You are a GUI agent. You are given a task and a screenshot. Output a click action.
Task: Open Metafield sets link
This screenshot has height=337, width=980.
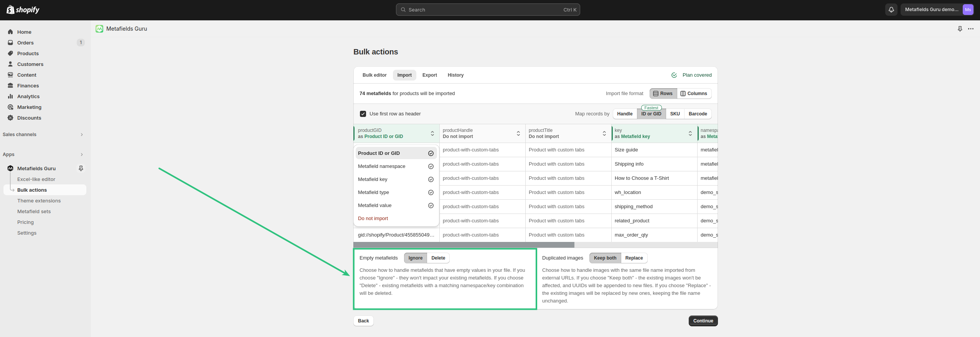click(x=34, y=211)
